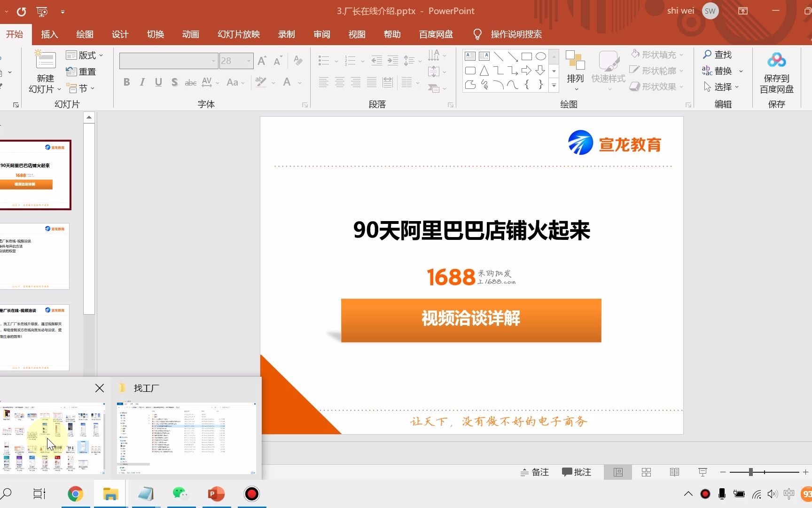
Task: Click the text direction icon
Action: coord(434,55)
